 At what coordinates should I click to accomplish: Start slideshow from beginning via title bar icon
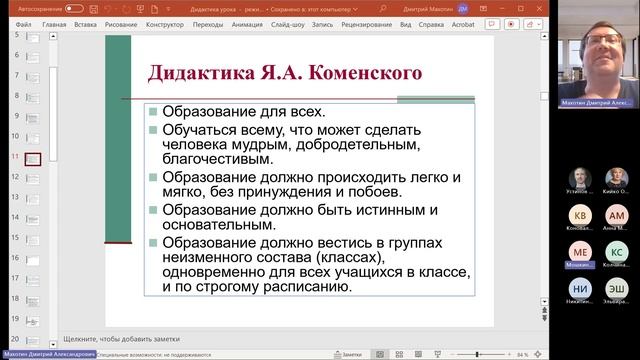pyautogui.click(x=140, y=9)
